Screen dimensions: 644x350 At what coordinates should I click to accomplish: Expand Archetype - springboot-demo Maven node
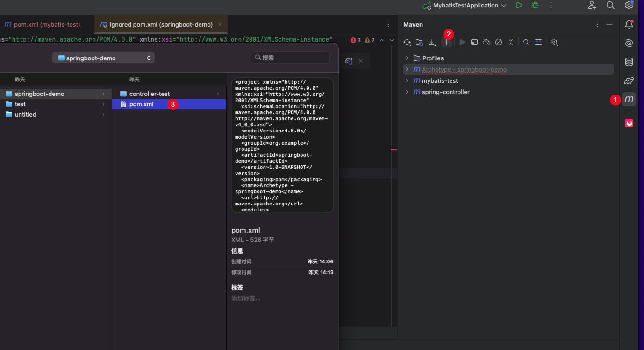pos(407,69)
